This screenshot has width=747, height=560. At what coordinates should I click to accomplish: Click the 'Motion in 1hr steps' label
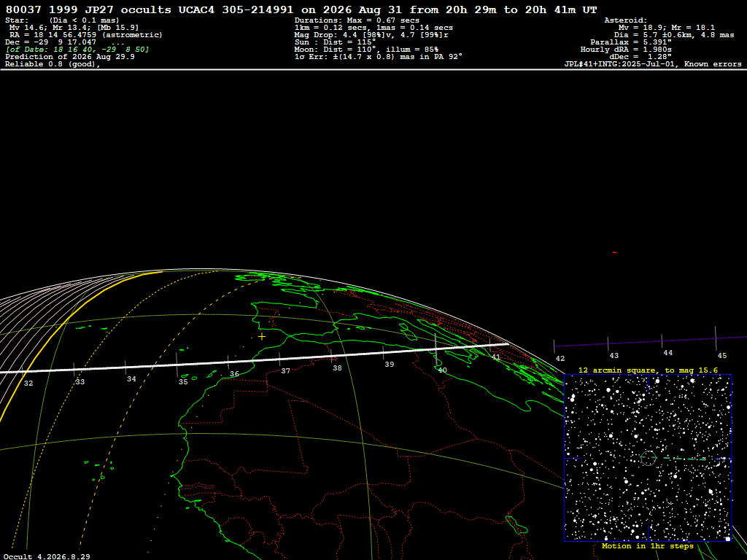pos(648,546)
